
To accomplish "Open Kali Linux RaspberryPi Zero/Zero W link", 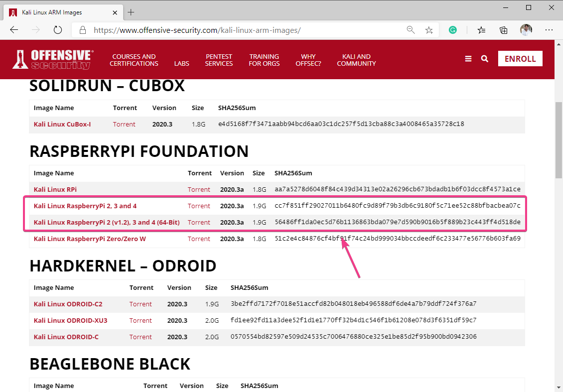I will point(90,239).
